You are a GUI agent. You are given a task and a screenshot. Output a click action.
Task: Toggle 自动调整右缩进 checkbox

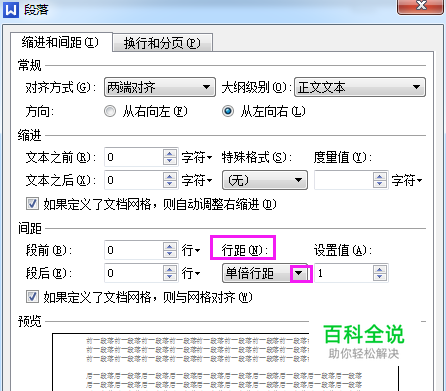pyautogui.click(x=32, y=204)
